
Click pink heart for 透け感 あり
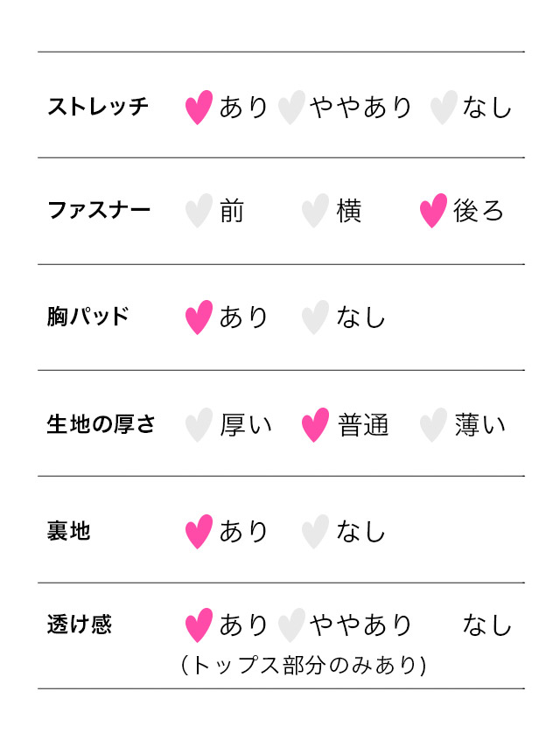pyautogui.click(x=199, y=625)
